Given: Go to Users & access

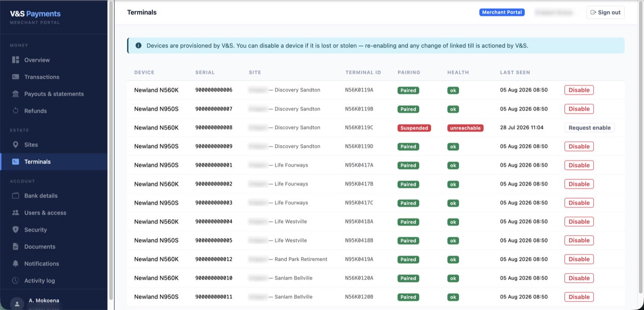Looking at the screenshot, I should click(54, 213).
